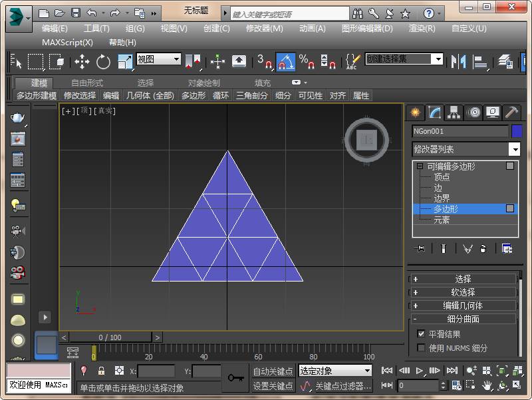Click the Pin Stack icon
The image size is (532, 400).
click(x=420, y=249)
